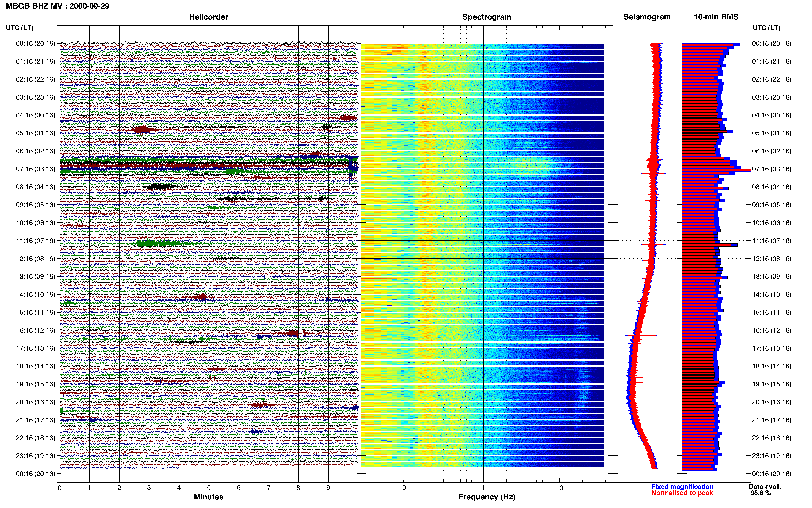
Task: Select tick label '9' on the Minutes axis
Action: (x=328, y=488)
